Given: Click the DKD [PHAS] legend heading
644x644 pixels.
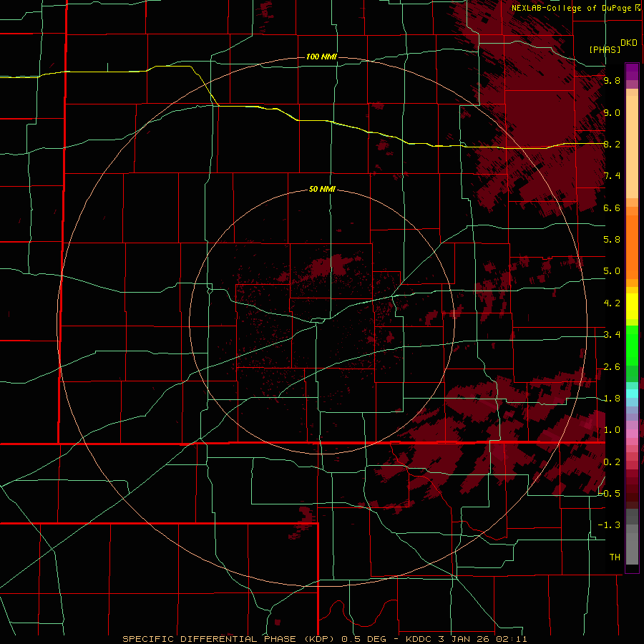Looking at the screenshot, I should coord(613,46).
